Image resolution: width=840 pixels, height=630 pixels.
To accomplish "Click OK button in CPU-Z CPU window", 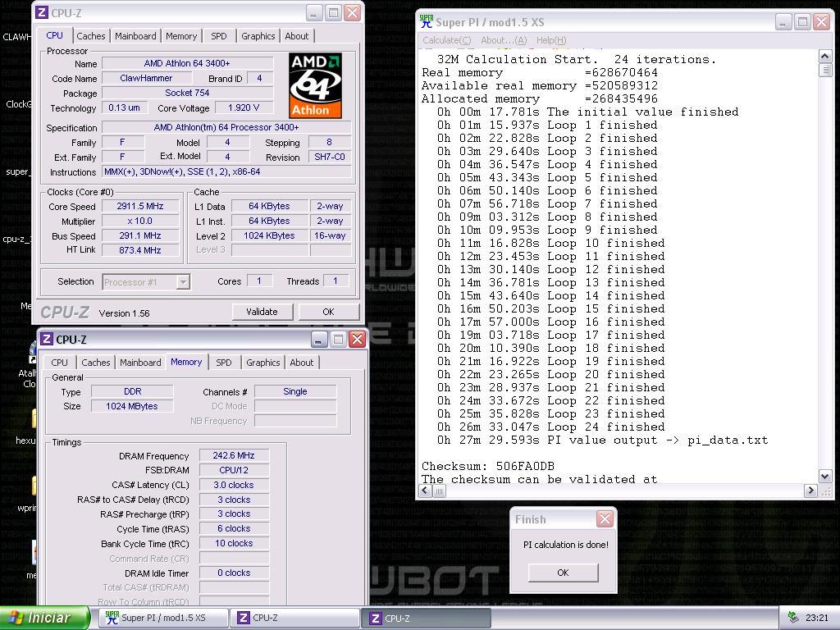I will [x=328, y=312].
